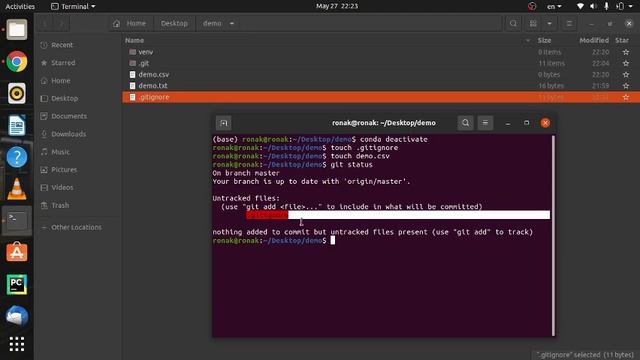Viewport: 640px width, 360px height.
Task: Click search icon in Files toolbar
Action: (513, 24)
